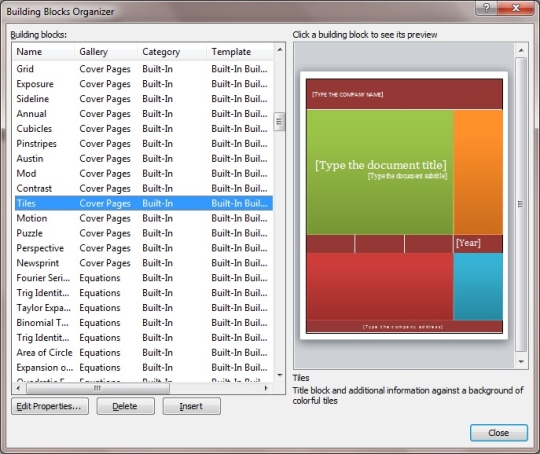Select the Binomial T... equation row
Image resolution: width=540 pixels, height=454 pixels.
144,323
